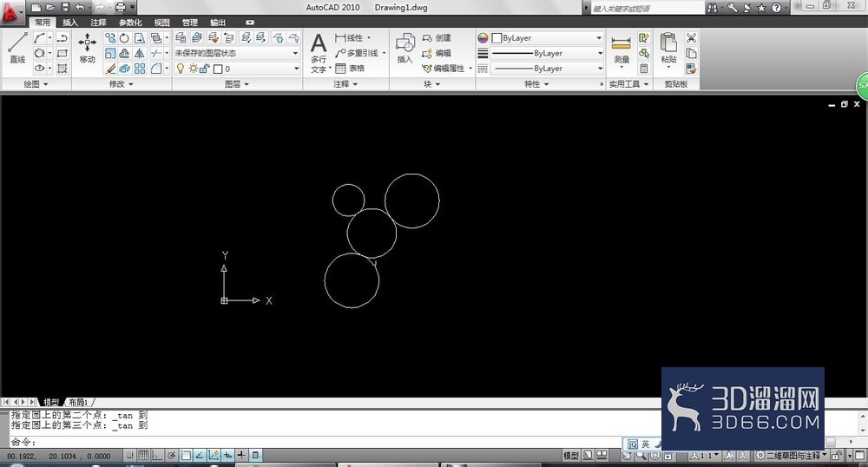Open the 未保存的图层状态 layer state dropdown
868x467 pixels.
click(x=237, y=53)
